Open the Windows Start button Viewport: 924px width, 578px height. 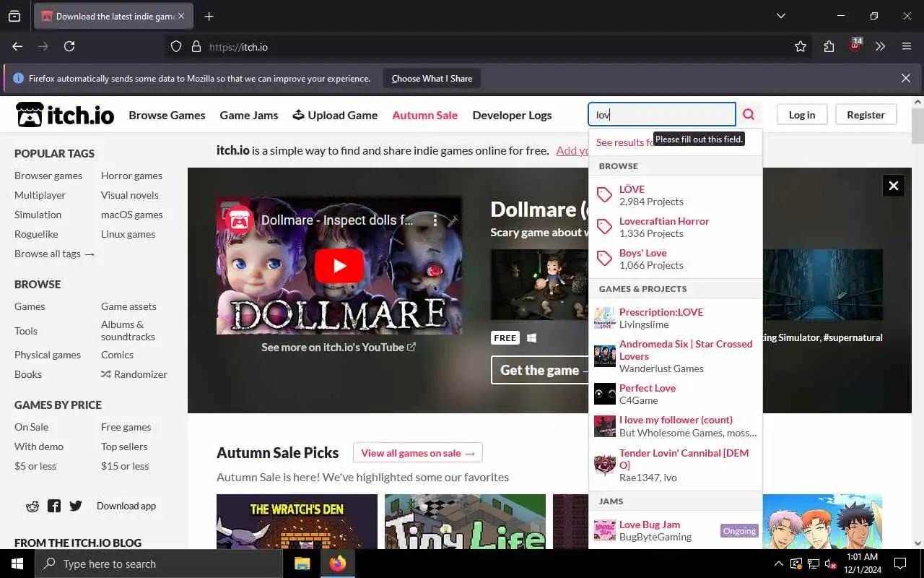(x=17, y=564)
